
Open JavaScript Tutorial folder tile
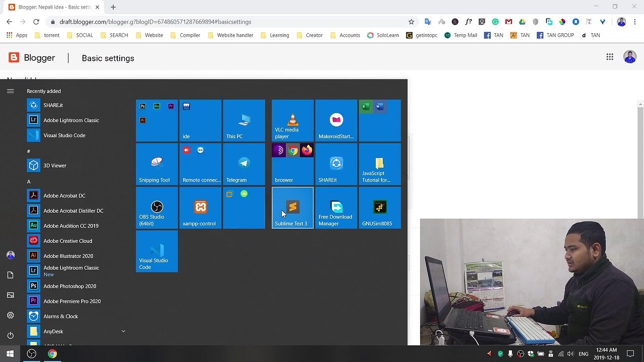pos(380,164)
